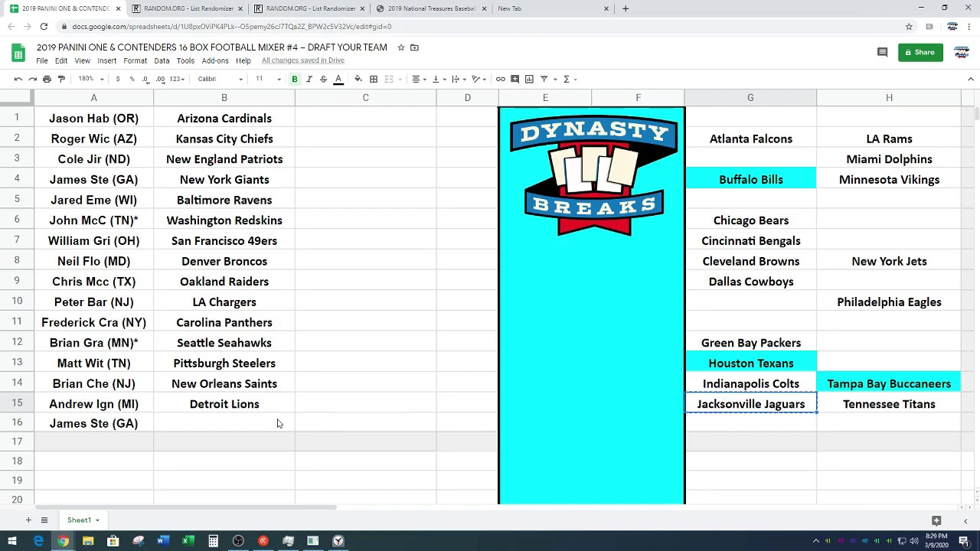Open the more number formats dropdown
The height and width of the screenshot is (551, 980).
coord(177,79)
